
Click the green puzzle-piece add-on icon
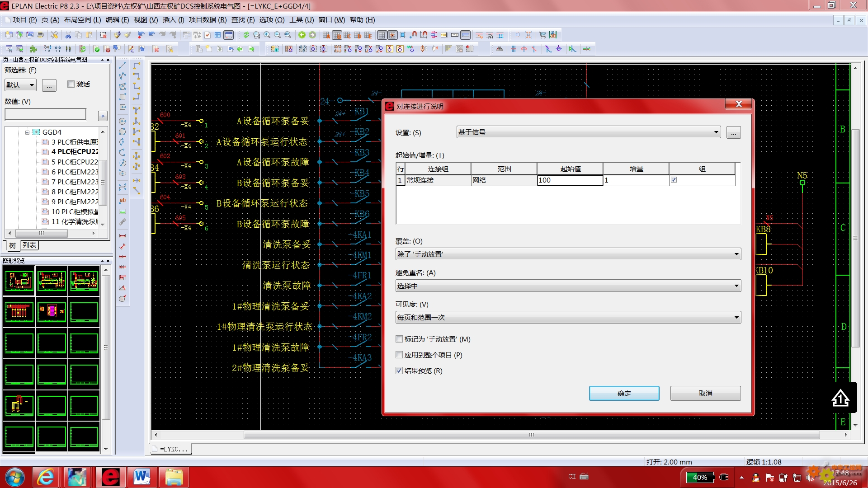tap(33, 49)
